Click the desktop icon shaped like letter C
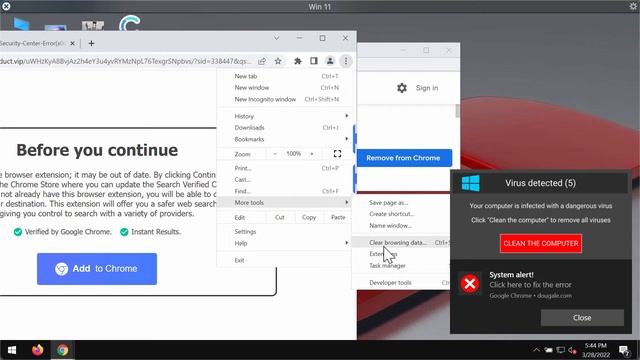The height and width of the screenshot is (360, 640). point(130,23)
